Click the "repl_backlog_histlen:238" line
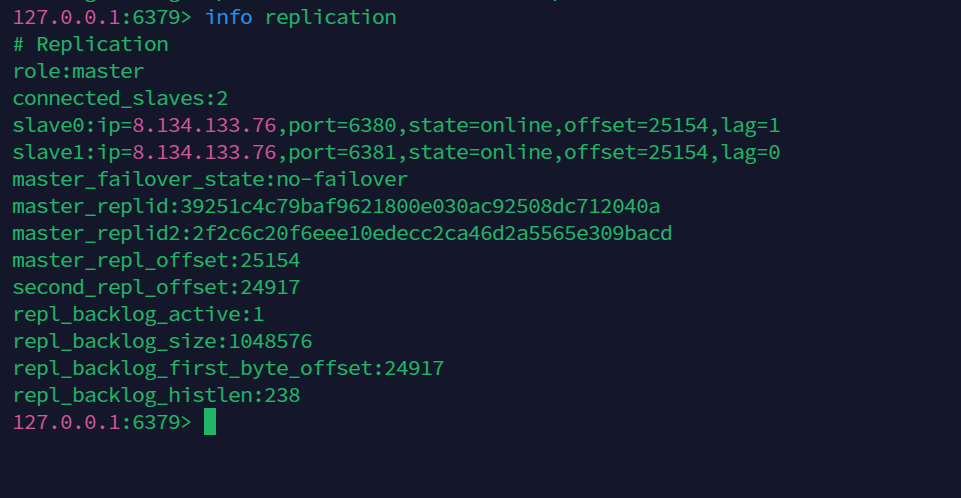 click(x=156, y=396)
